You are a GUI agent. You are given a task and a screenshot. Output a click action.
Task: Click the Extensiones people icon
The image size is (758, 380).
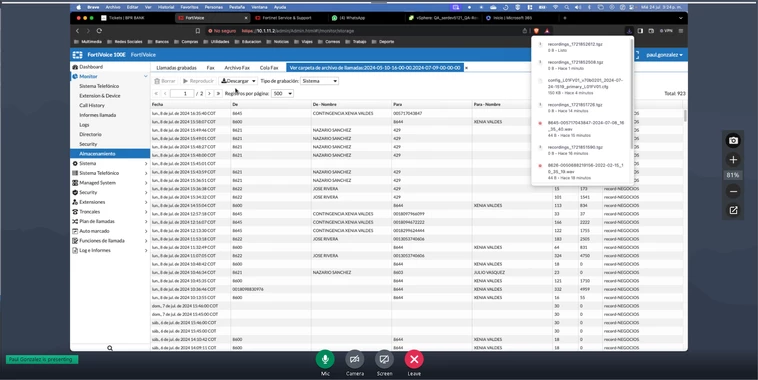75,202
